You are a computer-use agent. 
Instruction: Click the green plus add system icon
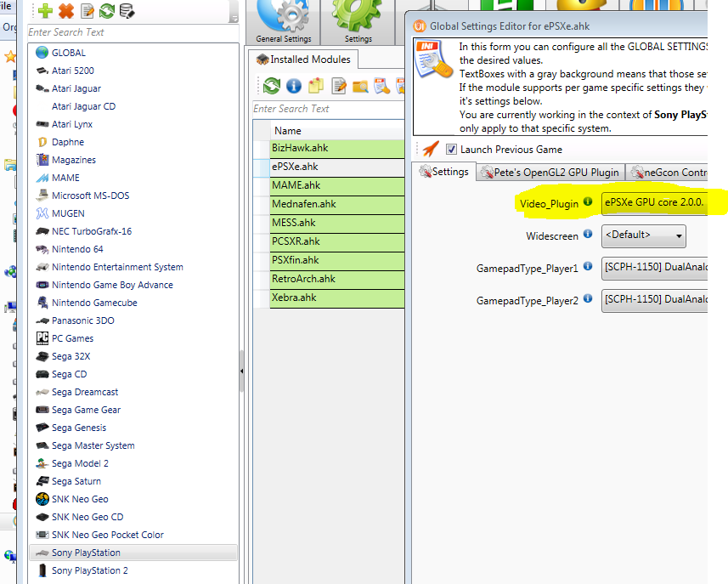pos(45,11)
